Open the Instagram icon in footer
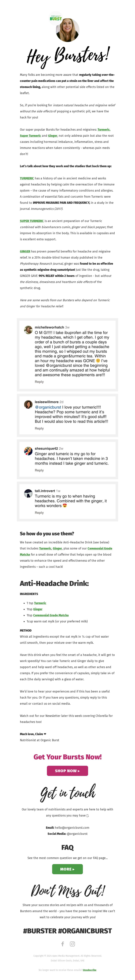Image resolution: width=135 pixels, height=980 pixels. 72,943
